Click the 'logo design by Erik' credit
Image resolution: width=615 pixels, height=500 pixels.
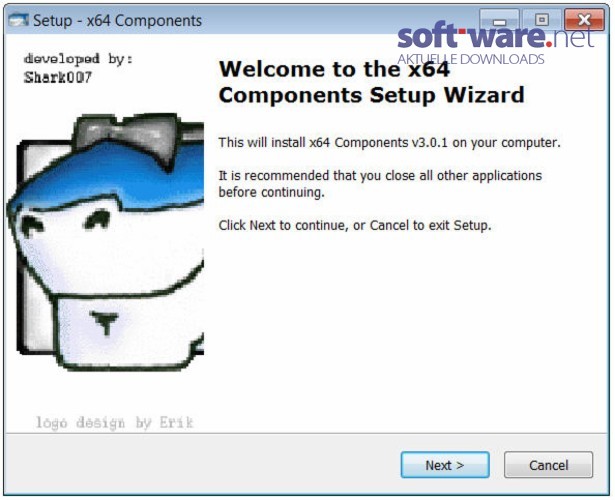coord(115,423)
